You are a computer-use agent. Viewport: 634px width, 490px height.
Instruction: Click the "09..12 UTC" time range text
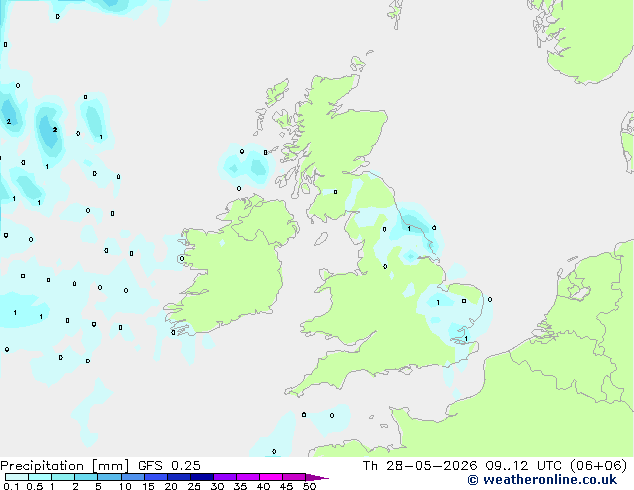pyautogui.click(x=523, y=466)
